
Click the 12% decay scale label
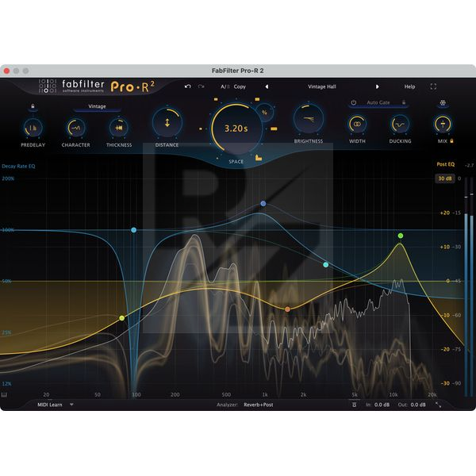tap(6, 384)
